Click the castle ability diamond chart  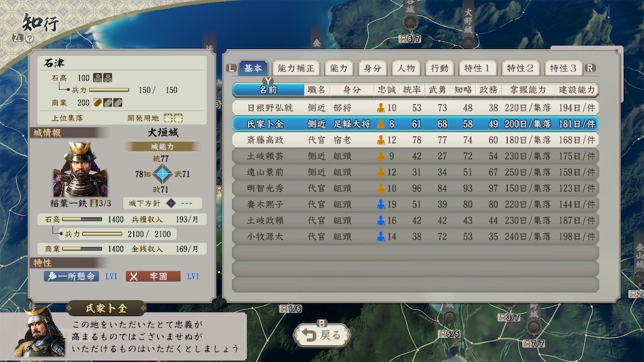(162, 174)
